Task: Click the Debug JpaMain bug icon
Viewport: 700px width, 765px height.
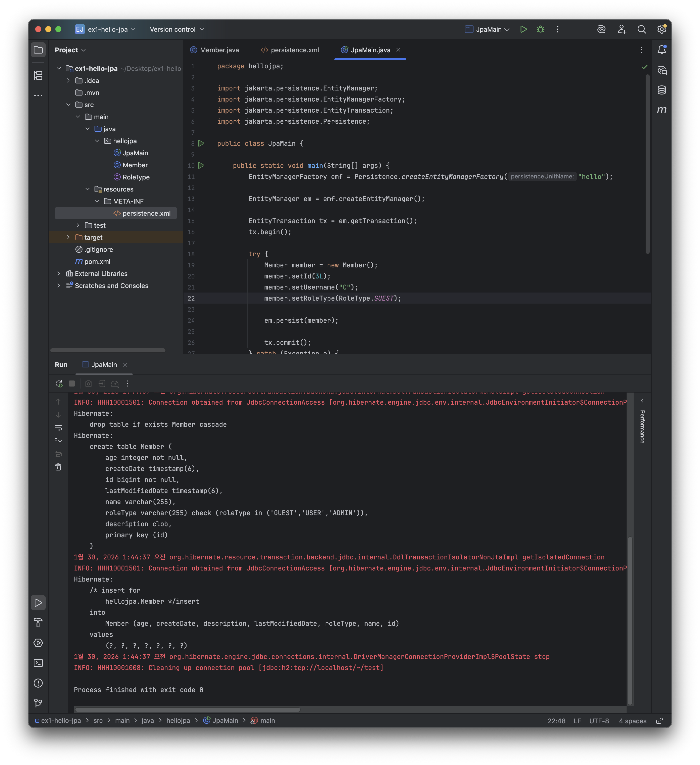Action: pos(541,29)
